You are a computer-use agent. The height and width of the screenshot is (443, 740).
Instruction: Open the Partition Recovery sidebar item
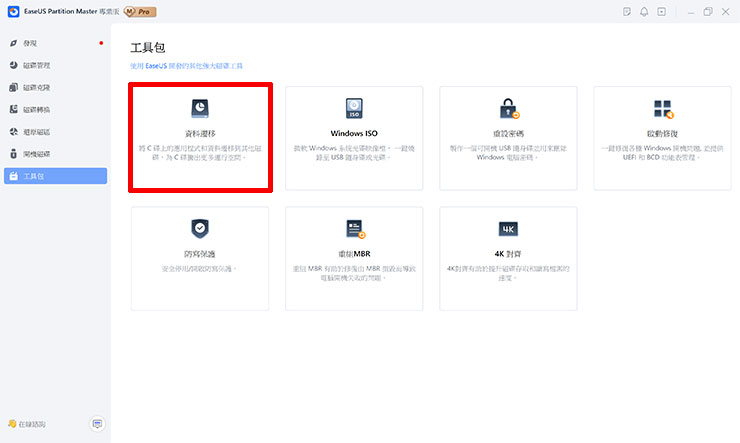[x=55, y=132]
